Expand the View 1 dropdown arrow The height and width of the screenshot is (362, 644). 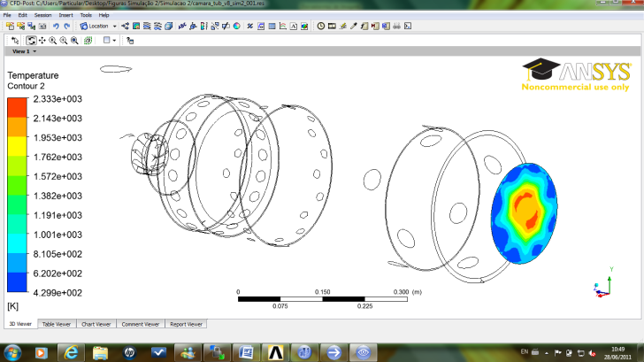(34, 51)
